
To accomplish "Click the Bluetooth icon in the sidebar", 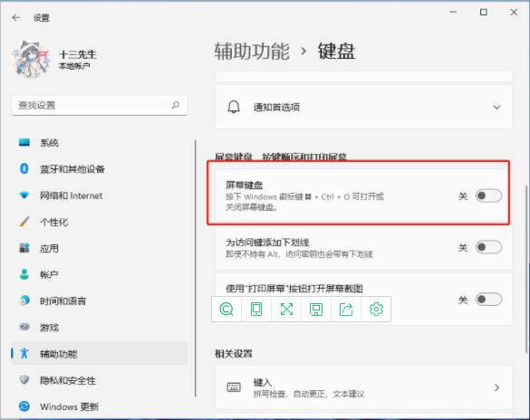I will 24,168.
